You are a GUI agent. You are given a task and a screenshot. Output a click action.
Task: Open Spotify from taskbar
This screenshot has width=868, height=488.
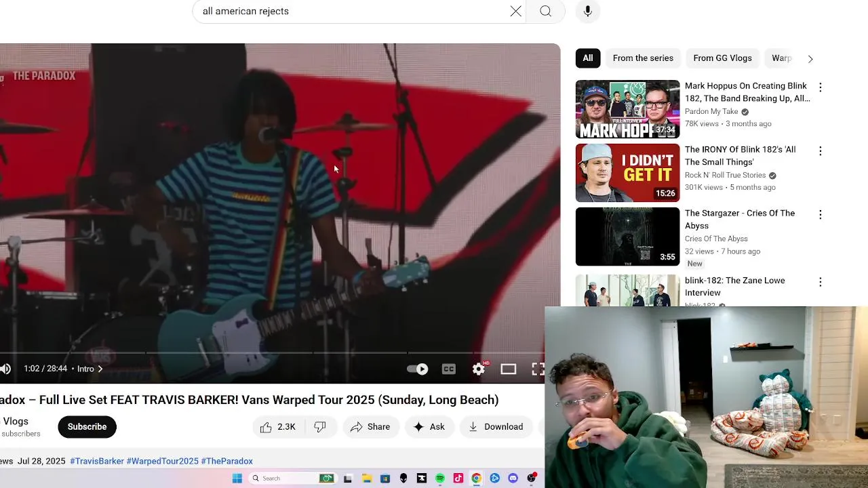tap(440, 479)
